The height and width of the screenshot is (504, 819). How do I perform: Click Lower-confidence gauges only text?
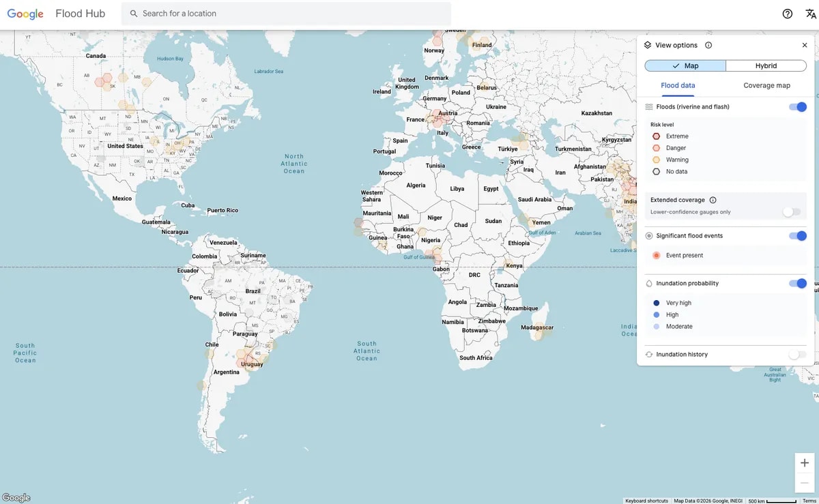pos(691,212)
